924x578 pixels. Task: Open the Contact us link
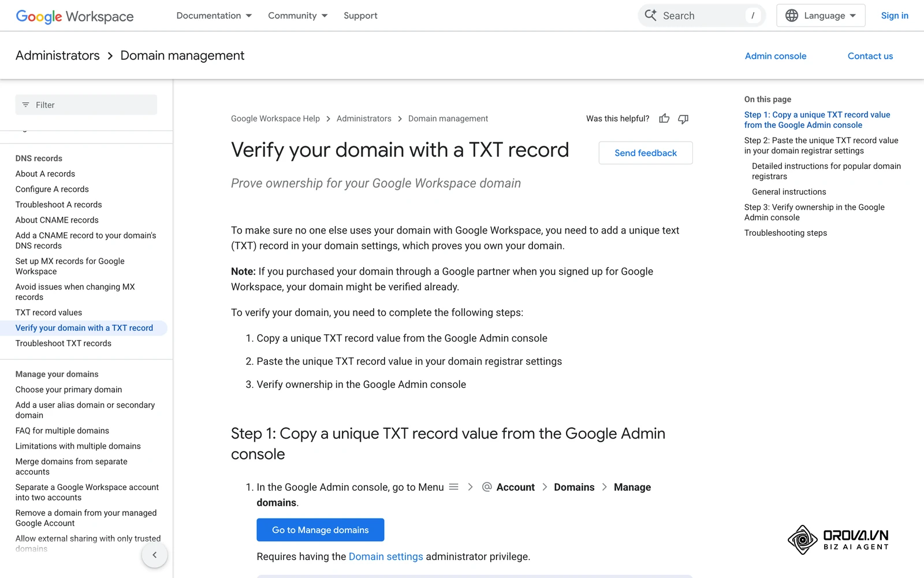coord(870,56)
